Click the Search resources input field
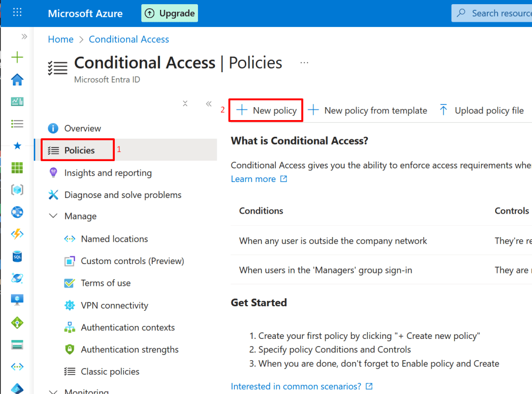Viewport: 532px width, 394px height. 496,14
